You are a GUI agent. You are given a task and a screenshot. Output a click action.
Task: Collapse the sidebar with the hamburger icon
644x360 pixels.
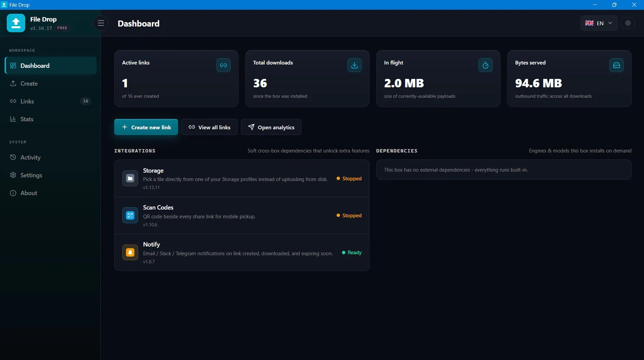pos(101,23)
